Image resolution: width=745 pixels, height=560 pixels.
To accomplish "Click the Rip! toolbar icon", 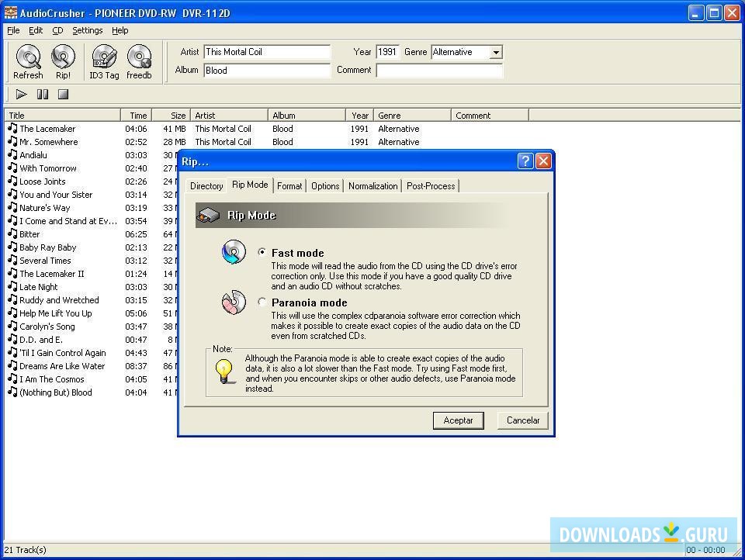I will [63, 62].
